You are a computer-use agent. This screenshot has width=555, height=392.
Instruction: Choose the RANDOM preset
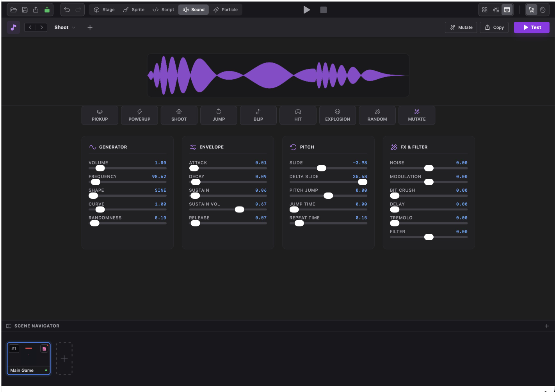click(x=377, y=115)
